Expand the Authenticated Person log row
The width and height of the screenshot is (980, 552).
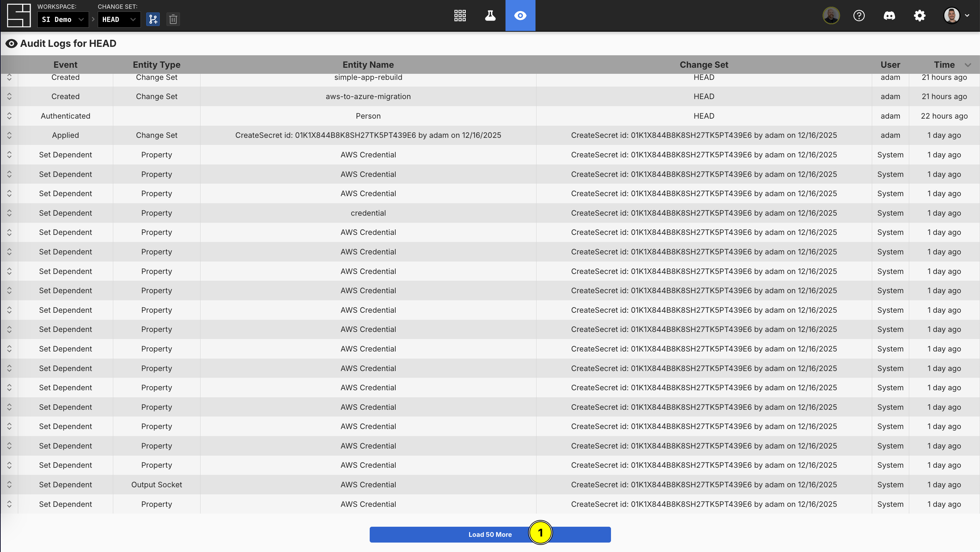coord(9,116)
